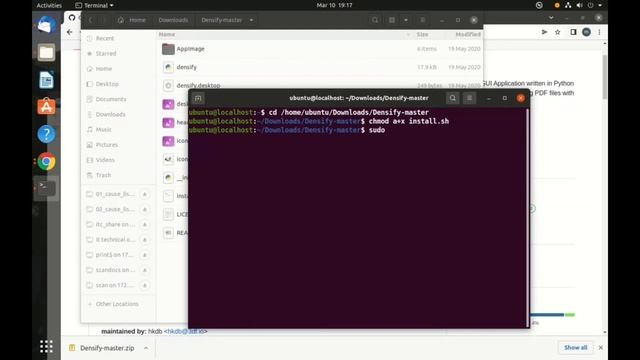
Task: Open the terminal search icon
Action: pos(453,98)
